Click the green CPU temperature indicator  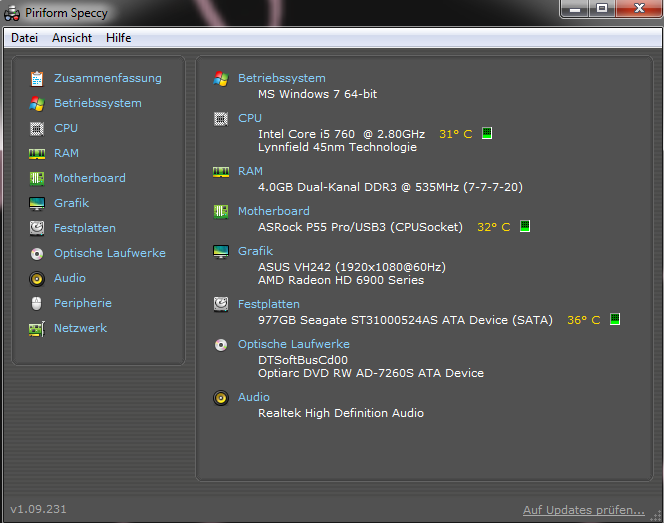click(487, 133)
